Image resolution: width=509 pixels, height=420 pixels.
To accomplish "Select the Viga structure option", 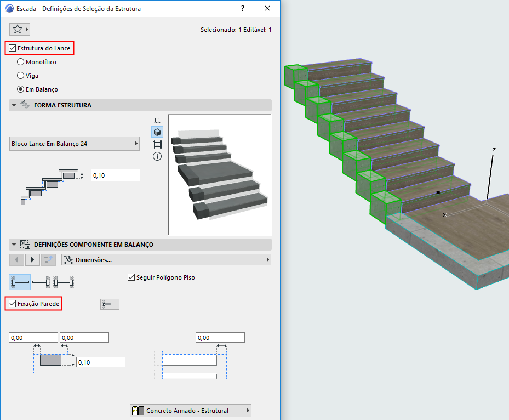I will tap(20, 76).
